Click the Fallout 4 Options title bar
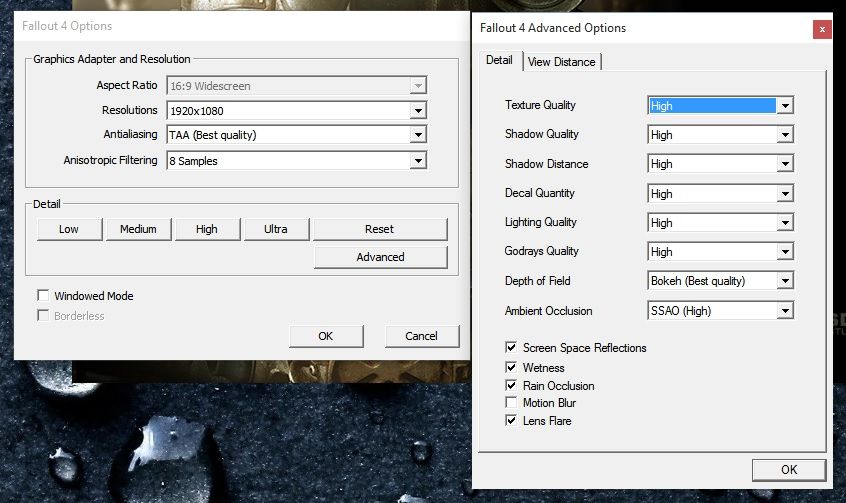The image size is (846, 503). (242, 26)
